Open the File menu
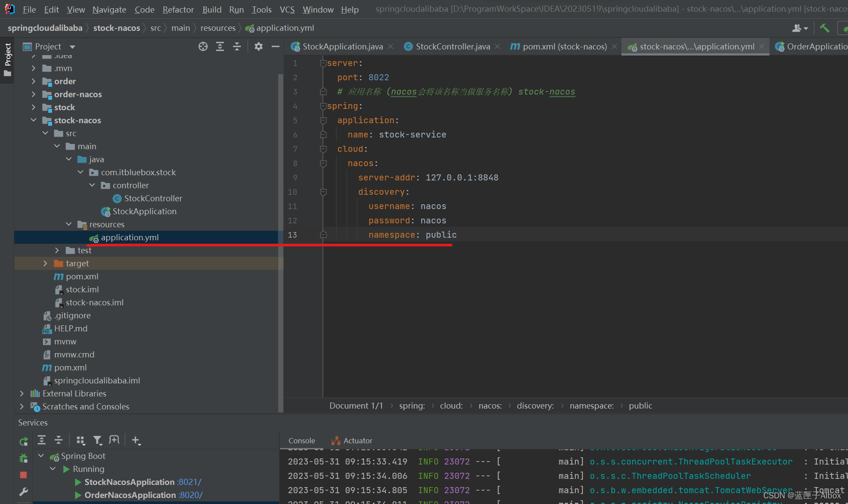The width and height of the screenshot is (848, 504). pos(29,10)
